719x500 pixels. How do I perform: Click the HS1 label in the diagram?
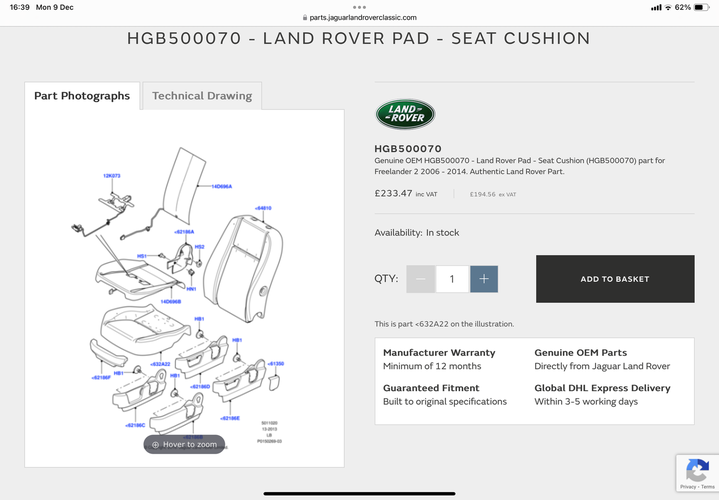(142, 256)
